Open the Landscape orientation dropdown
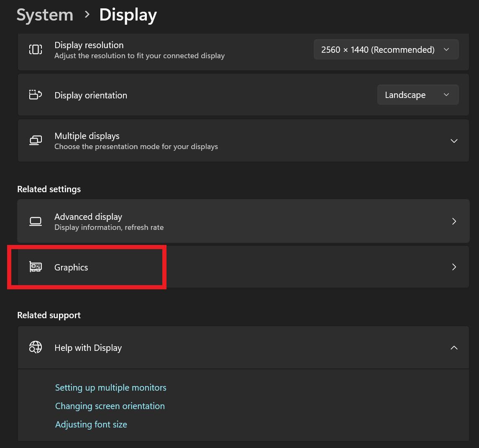 tap(418, 95)
